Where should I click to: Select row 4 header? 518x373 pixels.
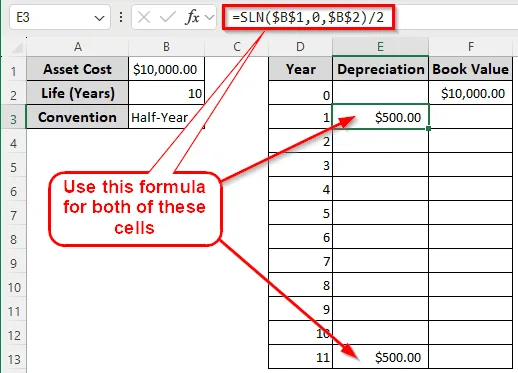coord(13,141)
